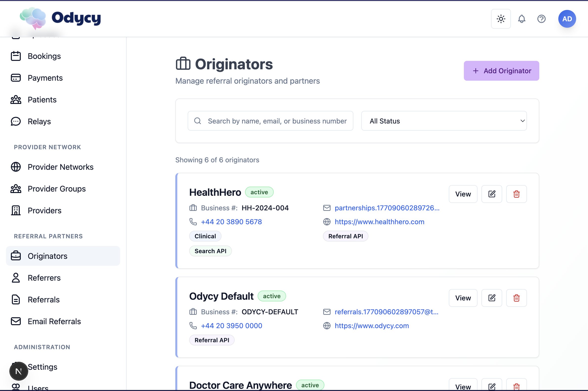The image size is (588, 391).
Task: Click the help question mark icon
Action: point(541,19)
